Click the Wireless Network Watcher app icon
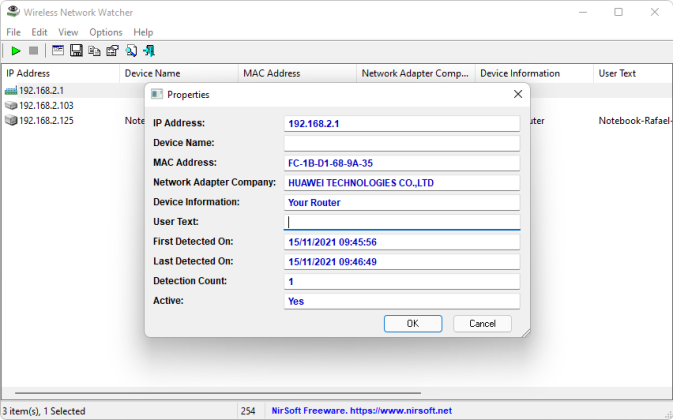The width and height of the screenshot is (673, 420). [x=13, y=12]
